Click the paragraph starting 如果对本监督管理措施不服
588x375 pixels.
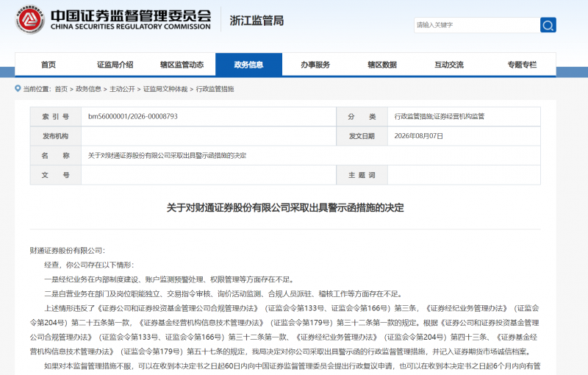click(292, 365)
